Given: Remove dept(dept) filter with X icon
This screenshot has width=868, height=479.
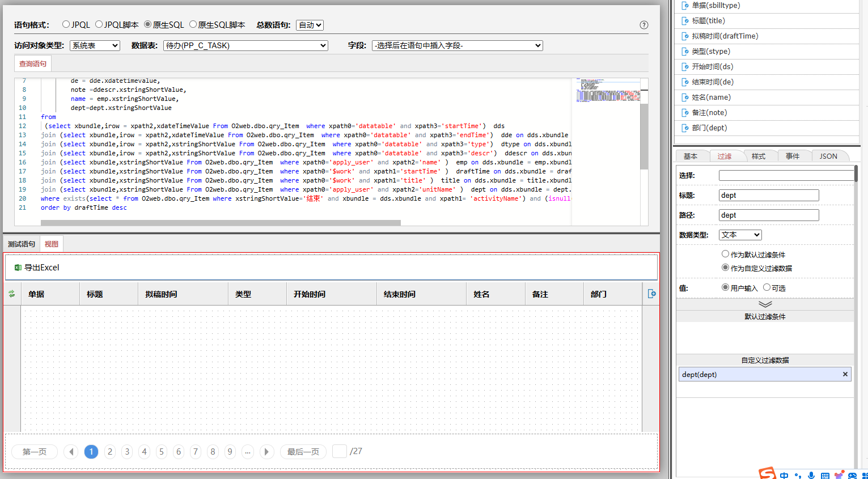Looking at the screenshot, I should [845, 374].
